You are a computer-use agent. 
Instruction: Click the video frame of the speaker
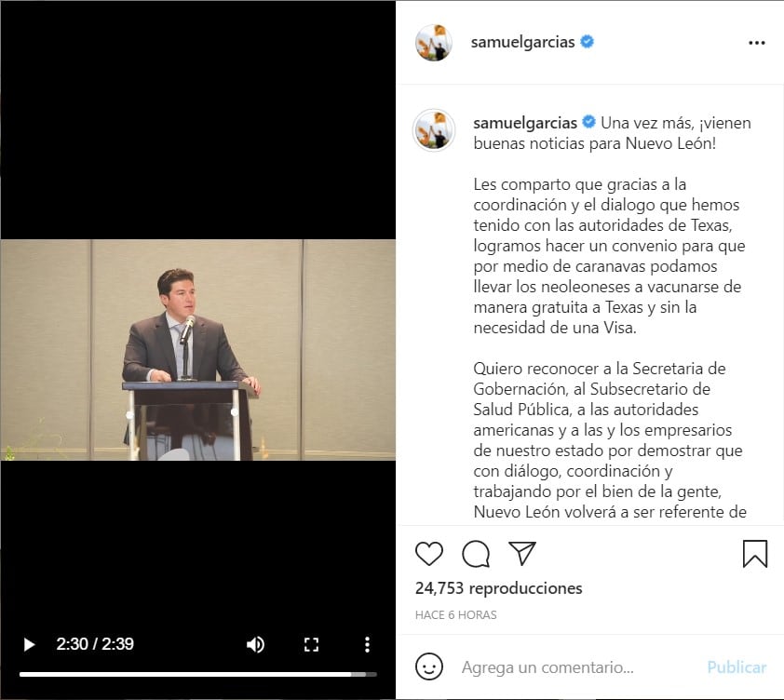click(x=198, y=349)
